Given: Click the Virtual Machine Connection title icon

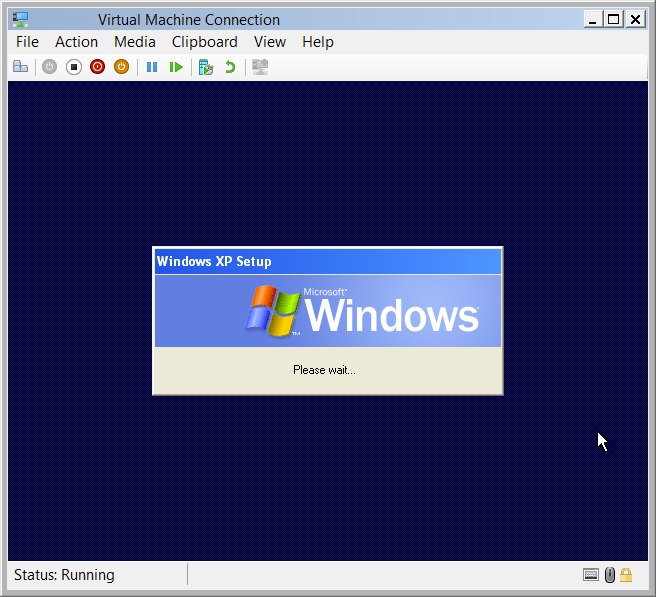Looking at the screenshot, I should pyautogui.click(x=20, y=20).
